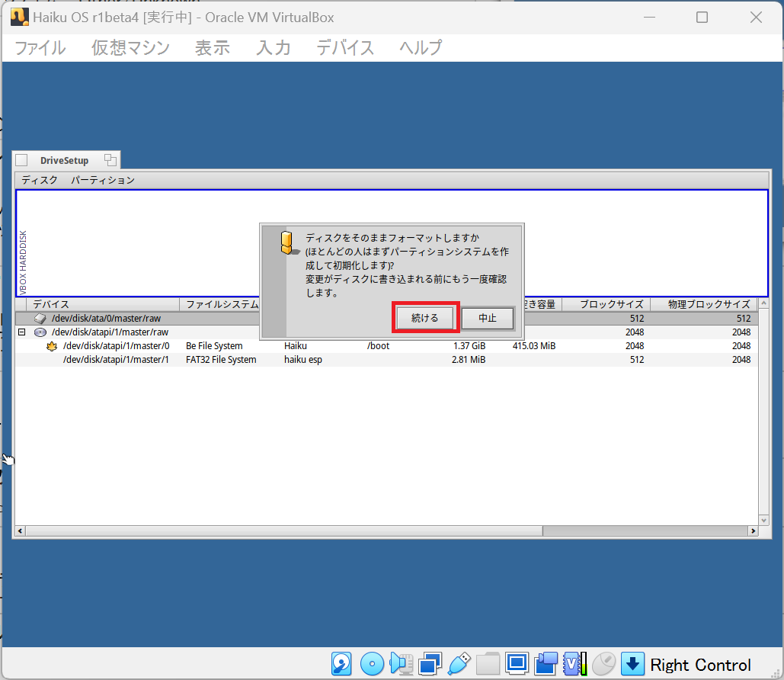
Task: Click the hard disk icon for ata/0 device
Action: tap(40, 318)
